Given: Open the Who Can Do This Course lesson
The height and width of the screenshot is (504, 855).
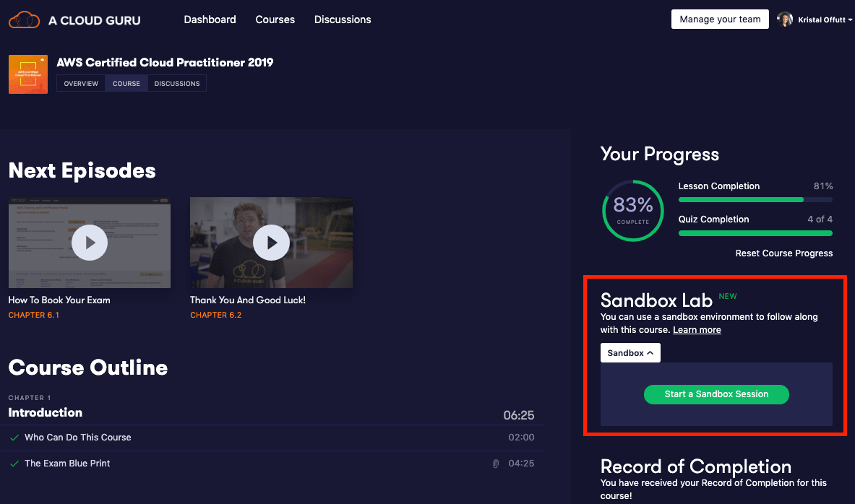Looking at the screenshot, I should point(78,438).
